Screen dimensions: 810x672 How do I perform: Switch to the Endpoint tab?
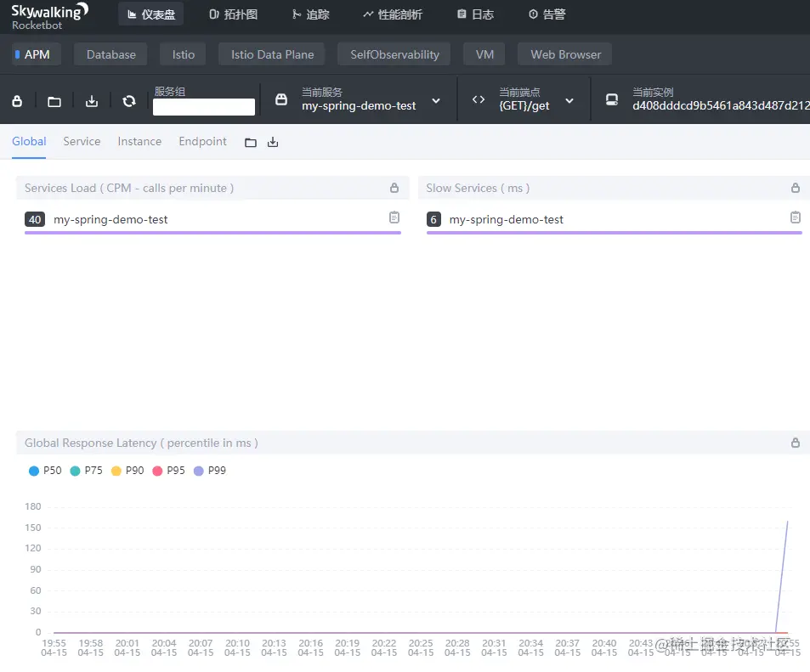202,142
